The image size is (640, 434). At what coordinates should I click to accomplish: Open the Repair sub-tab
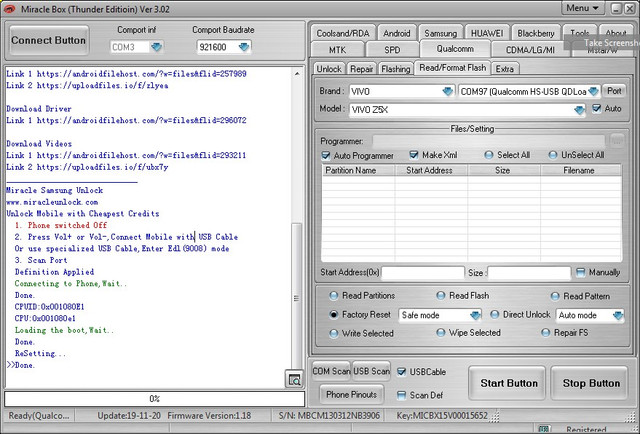(x=362, y=69)
